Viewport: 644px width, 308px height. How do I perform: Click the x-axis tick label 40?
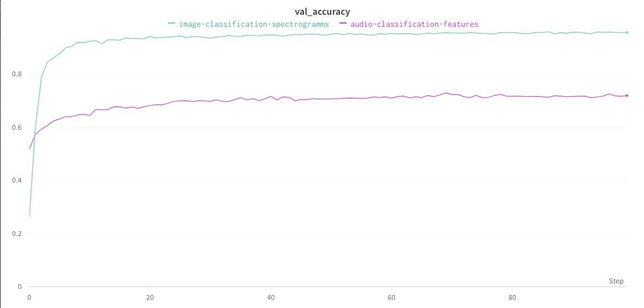tap(271, 298)
